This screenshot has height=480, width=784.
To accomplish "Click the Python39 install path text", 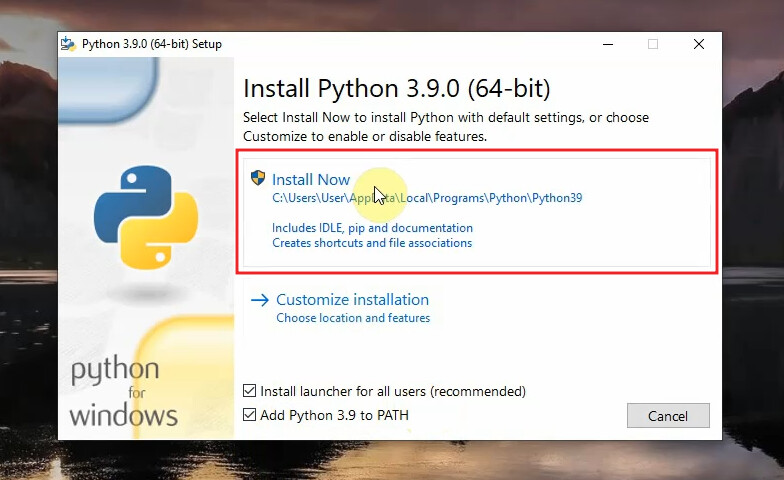I will [427, 198].
